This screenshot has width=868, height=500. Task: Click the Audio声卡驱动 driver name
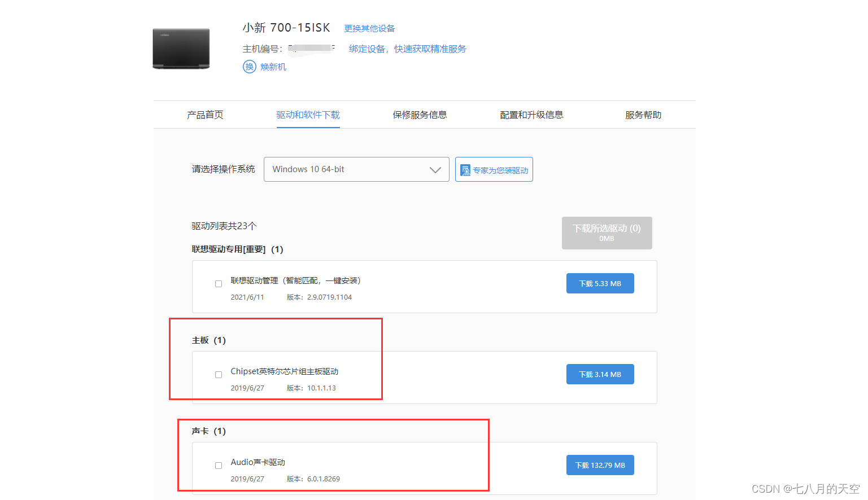coord(258,462)
